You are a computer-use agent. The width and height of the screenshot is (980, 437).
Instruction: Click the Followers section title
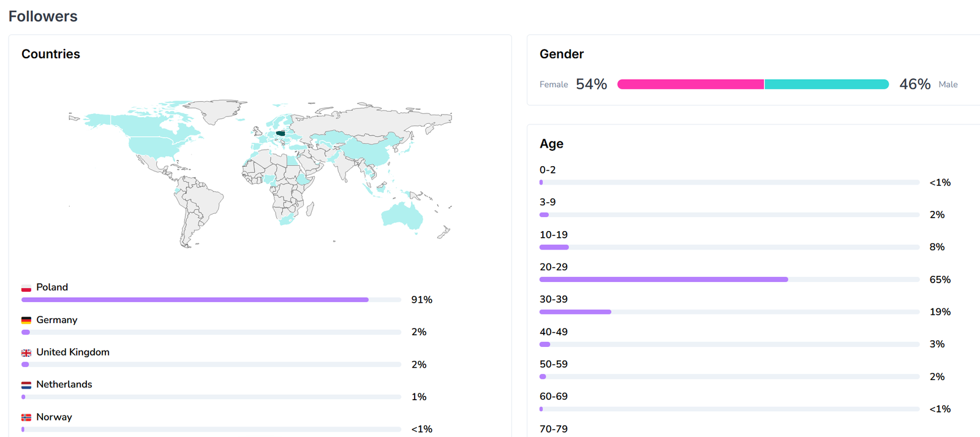pos(43,17)
